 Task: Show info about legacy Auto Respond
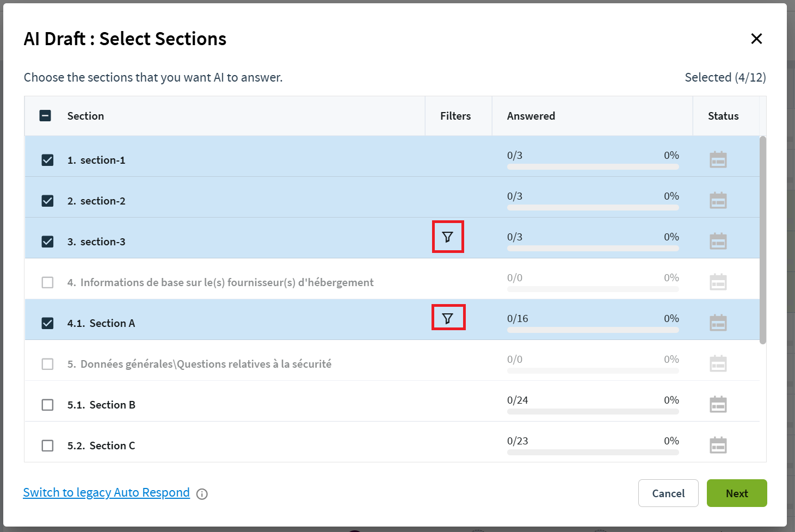click(202, 494)
